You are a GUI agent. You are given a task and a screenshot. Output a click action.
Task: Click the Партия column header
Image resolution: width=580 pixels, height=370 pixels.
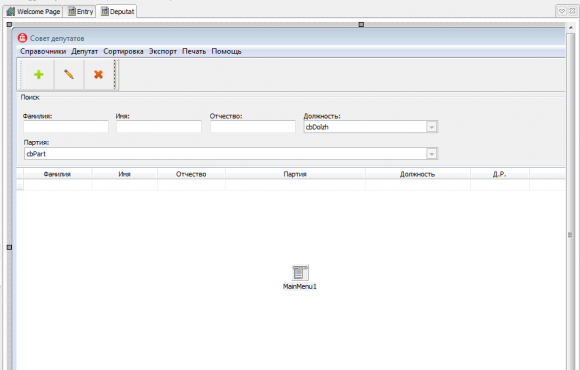pyautogui.click(x=295, y=174)
